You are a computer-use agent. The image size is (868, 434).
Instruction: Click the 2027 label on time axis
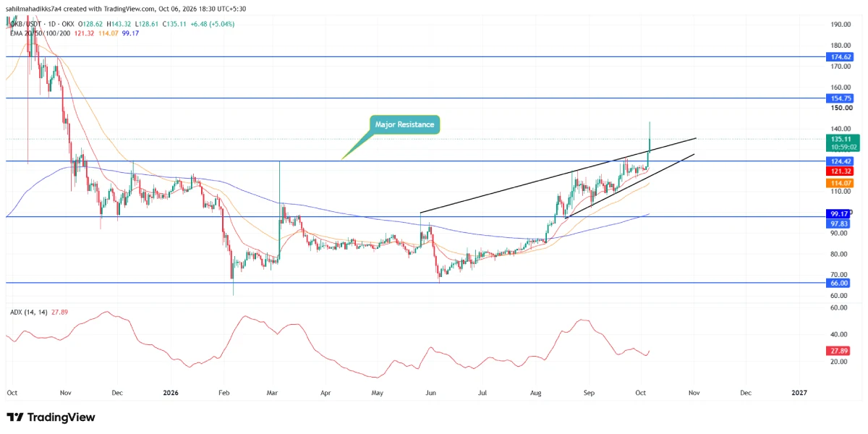point(799,393)
